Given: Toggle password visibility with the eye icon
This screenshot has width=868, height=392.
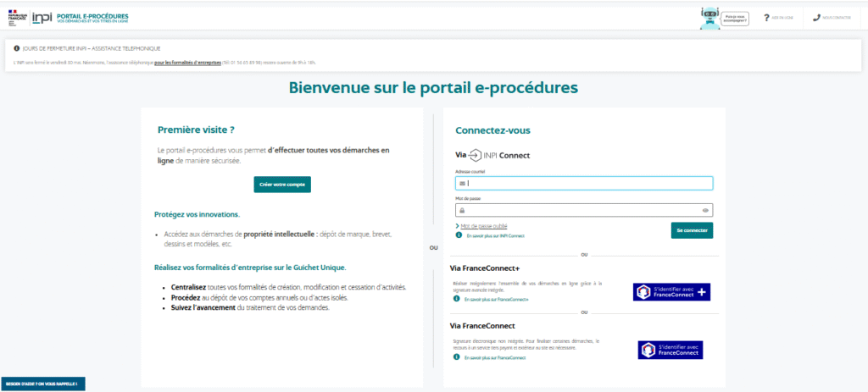Looking at the screenshot, I should tap(705, 210).
